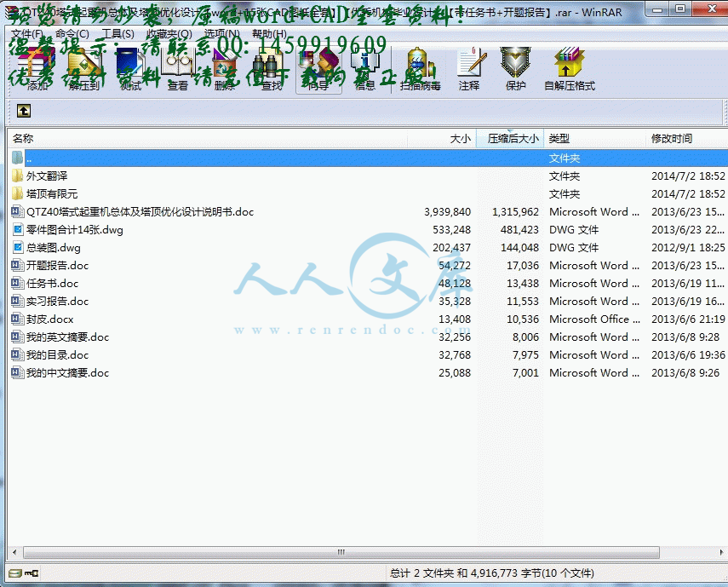Open the 工具(S) menu
The height and width of the screenshot is (587, 728).
pyautogui.click(x=118, y=34)
